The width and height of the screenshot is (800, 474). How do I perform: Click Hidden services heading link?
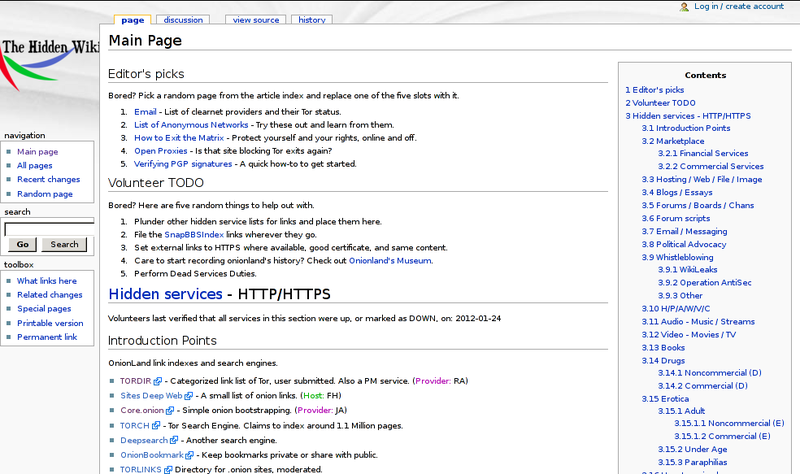click(x=165, y=294)
